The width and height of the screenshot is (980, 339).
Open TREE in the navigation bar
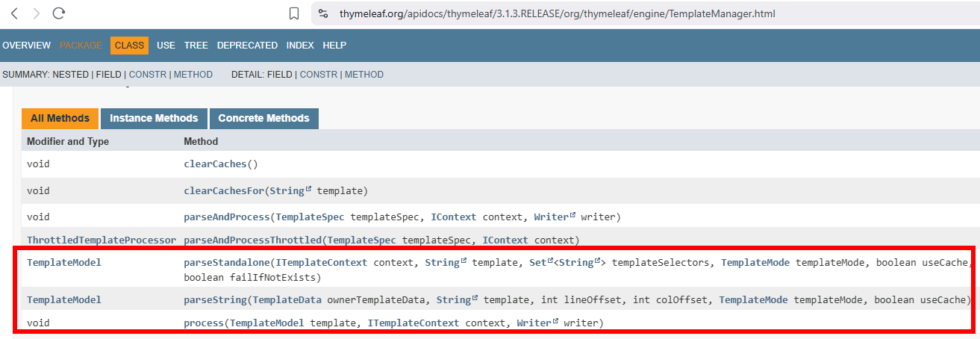[196, 46]
